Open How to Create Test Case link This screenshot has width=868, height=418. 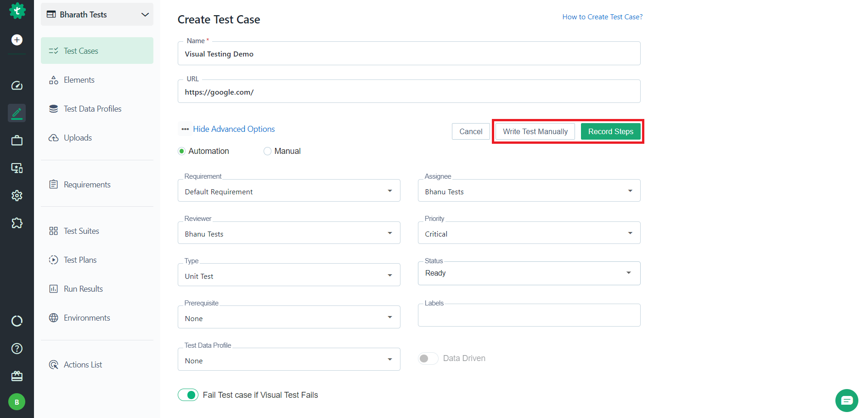[603, 17]
